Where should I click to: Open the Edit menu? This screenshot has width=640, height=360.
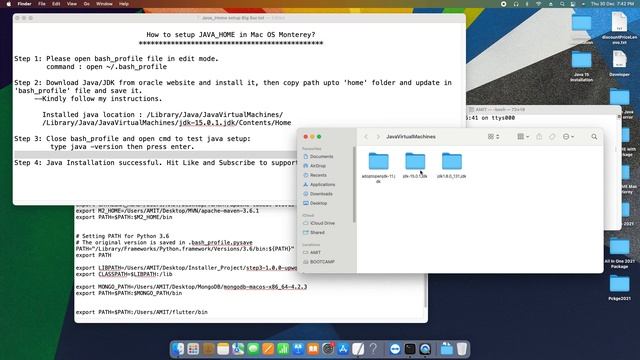(56, 4)
